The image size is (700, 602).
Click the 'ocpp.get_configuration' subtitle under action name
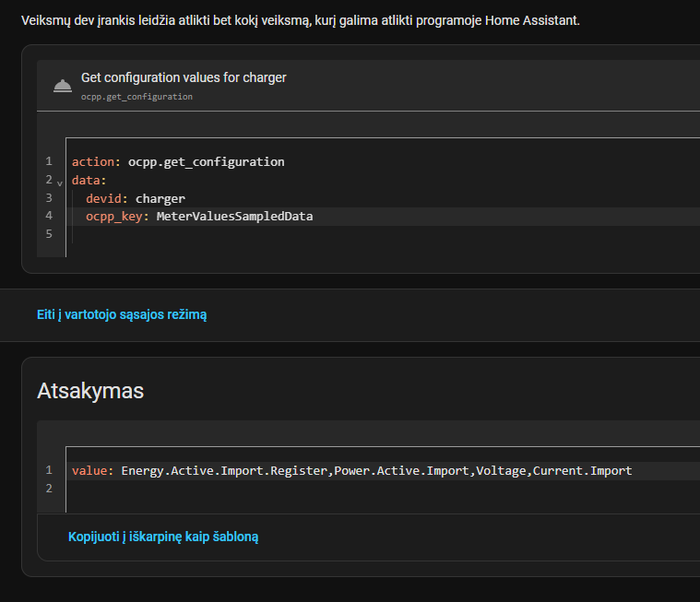click(x=136, y=96)
